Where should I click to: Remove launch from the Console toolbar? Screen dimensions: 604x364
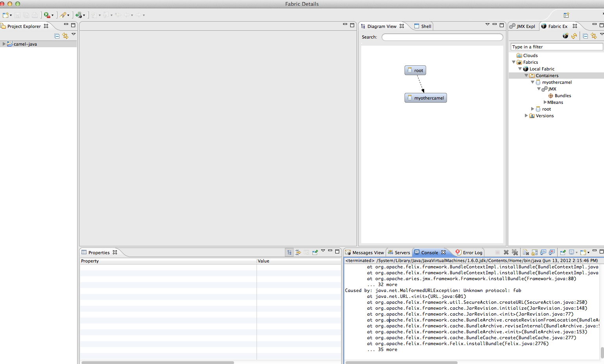506,253
